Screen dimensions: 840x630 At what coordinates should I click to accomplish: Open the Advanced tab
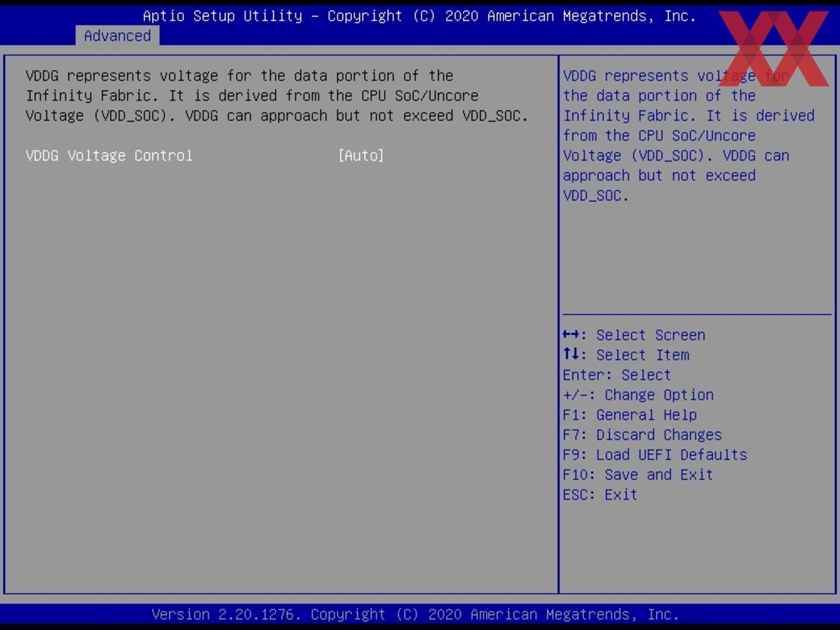117,36
